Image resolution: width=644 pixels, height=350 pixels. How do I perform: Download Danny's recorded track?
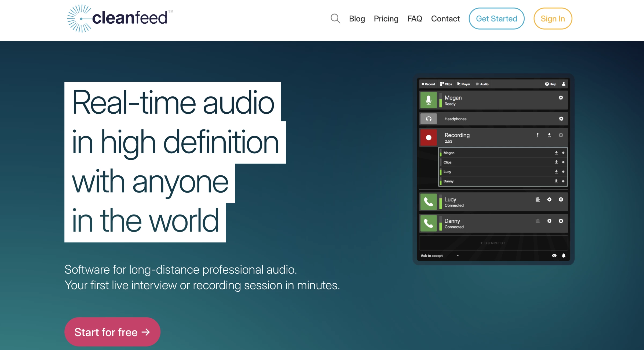pos(556,181)
